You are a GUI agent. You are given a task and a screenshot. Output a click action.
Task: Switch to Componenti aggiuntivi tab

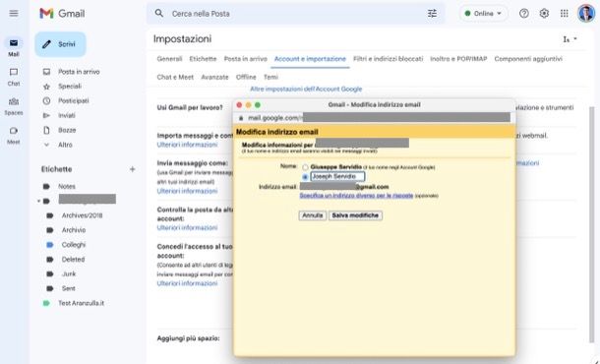point(528,59)
